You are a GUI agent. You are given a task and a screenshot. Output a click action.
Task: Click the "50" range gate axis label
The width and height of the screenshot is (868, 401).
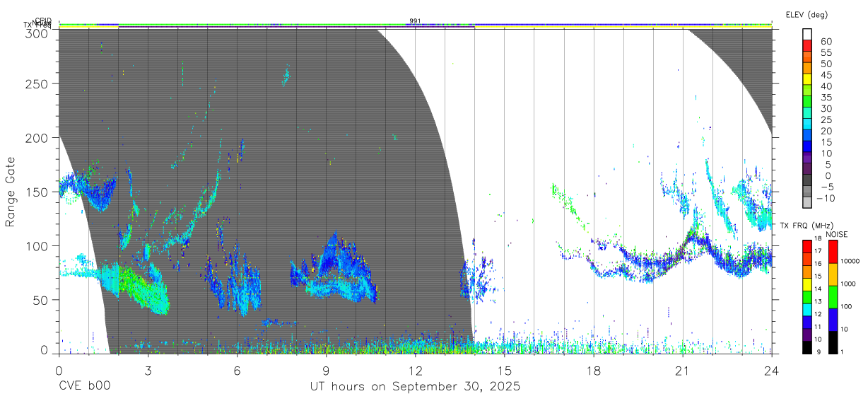(x=40, y=299)
